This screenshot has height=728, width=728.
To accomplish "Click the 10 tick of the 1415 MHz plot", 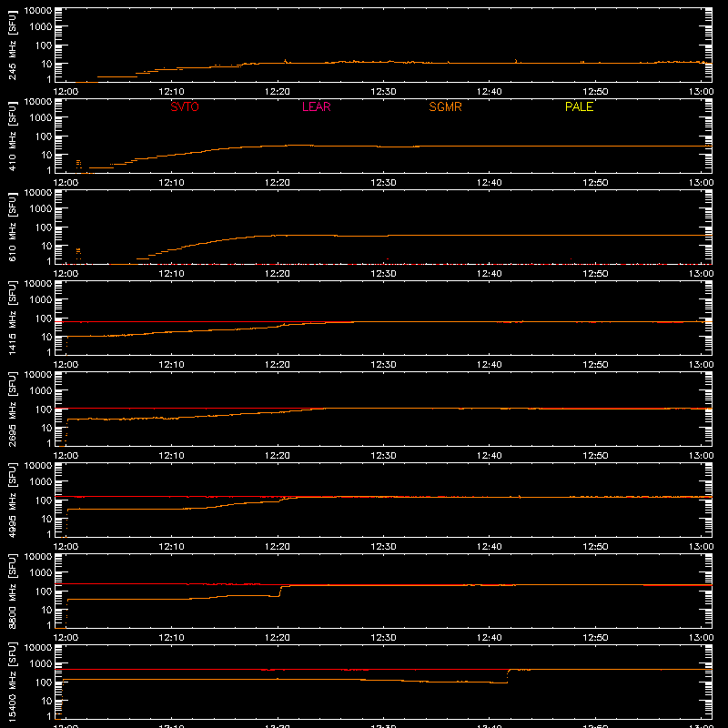I will coord(46,337).
